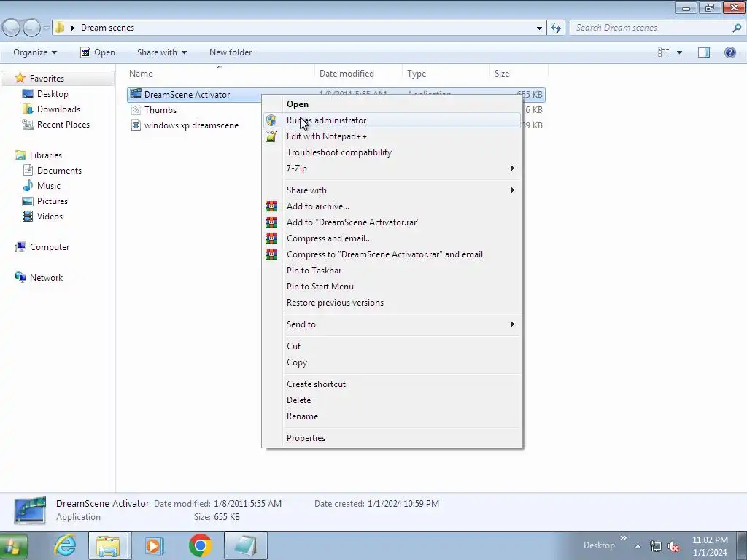This screenshot has width=747, height=560.
Task: Click the Pictures library icon
Action: 28,201
